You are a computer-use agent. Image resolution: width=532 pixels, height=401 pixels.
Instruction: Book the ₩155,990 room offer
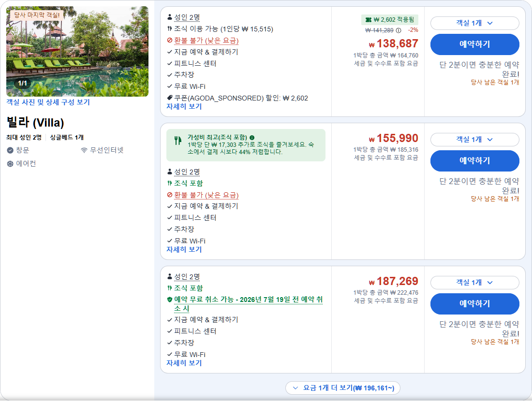[474, 161]
